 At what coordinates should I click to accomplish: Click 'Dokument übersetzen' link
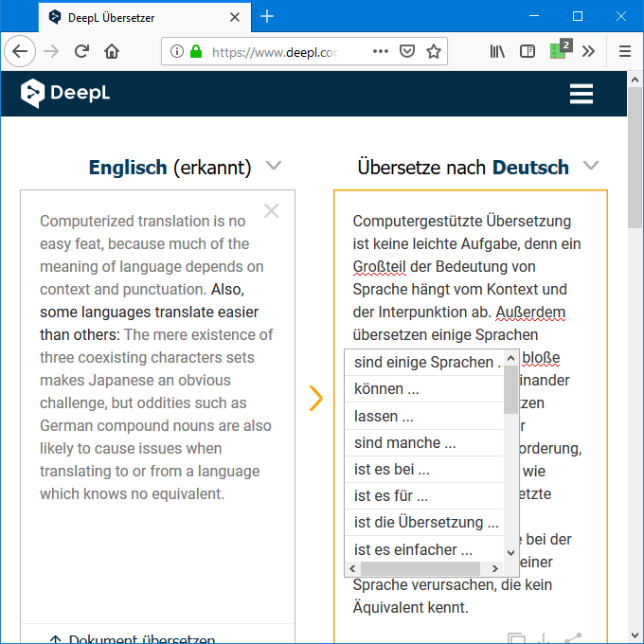142,638
